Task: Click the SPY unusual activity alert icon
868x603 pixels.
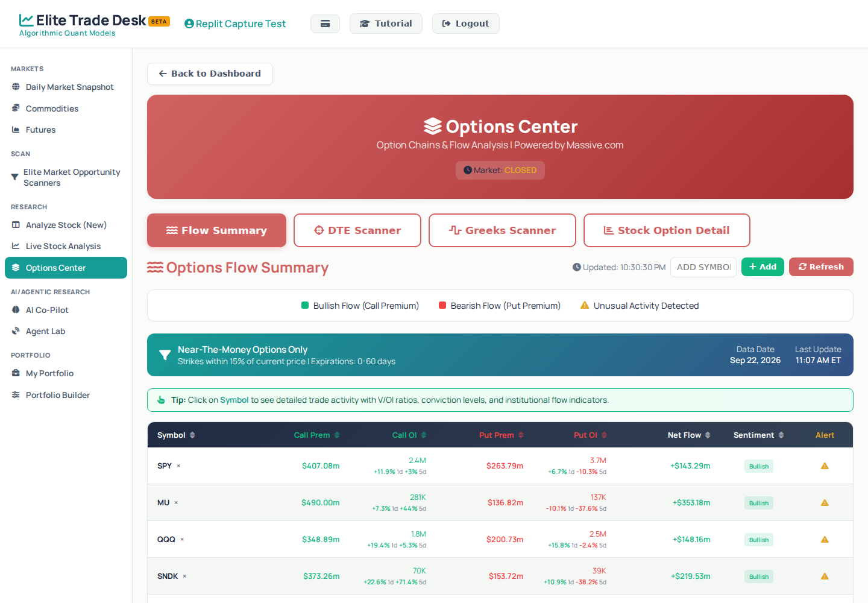Action: coord(825,466)
